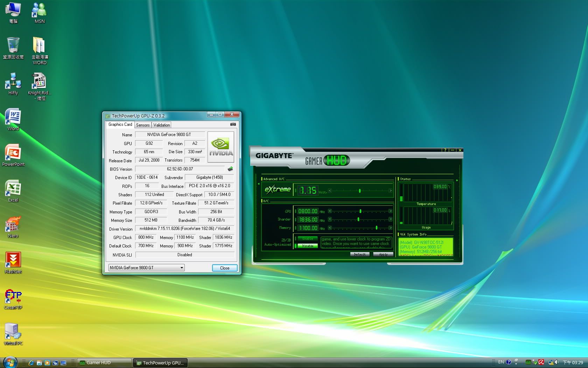Click the GPU 0800.00 MHz value field

pyautogui.click(x=308, y=211)
